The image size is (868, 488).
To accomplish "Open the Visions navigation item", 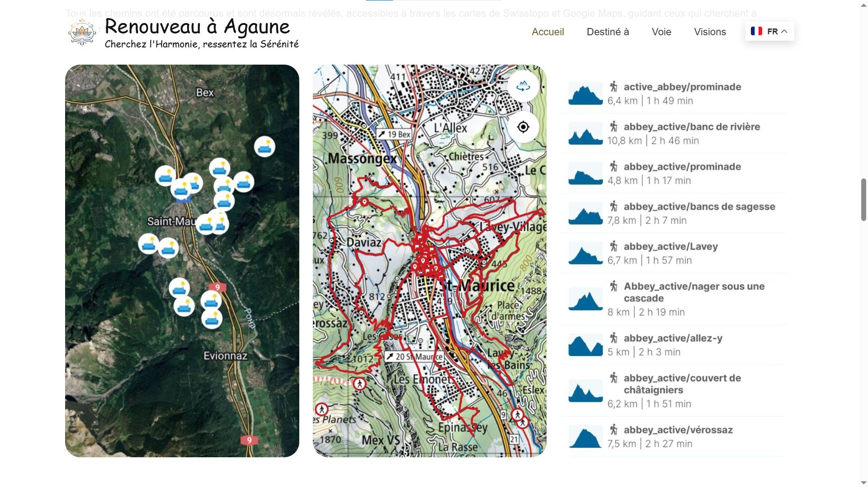I will point(710,32).
